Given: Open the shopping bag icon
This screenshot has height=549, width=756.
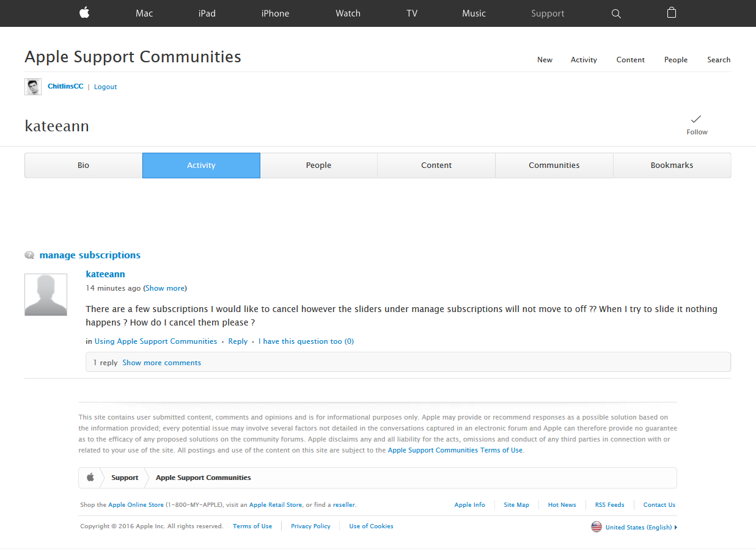Looking at the screenshot, I should pyautogui.click(x=672, y=13).
